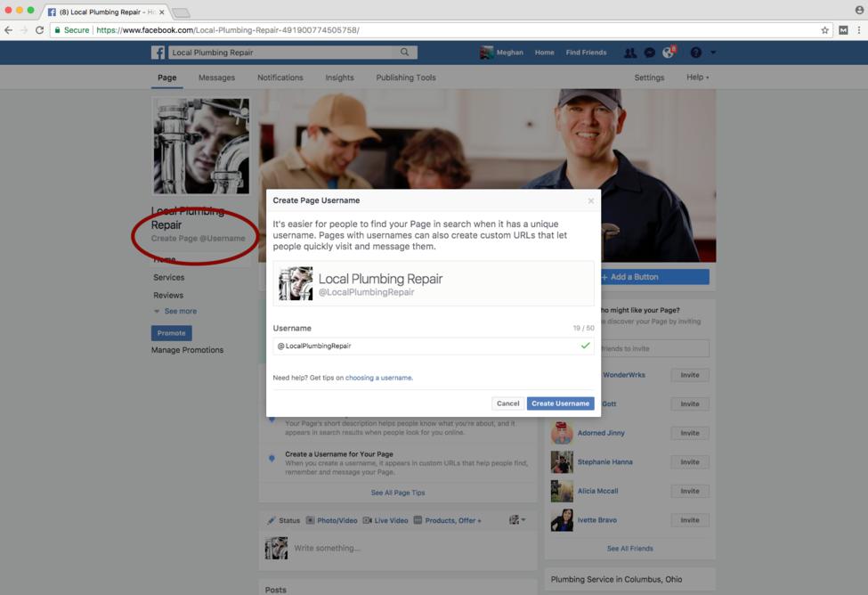Switch to the Page tab
Screen dimensions: 868x595
click(167, 77)
